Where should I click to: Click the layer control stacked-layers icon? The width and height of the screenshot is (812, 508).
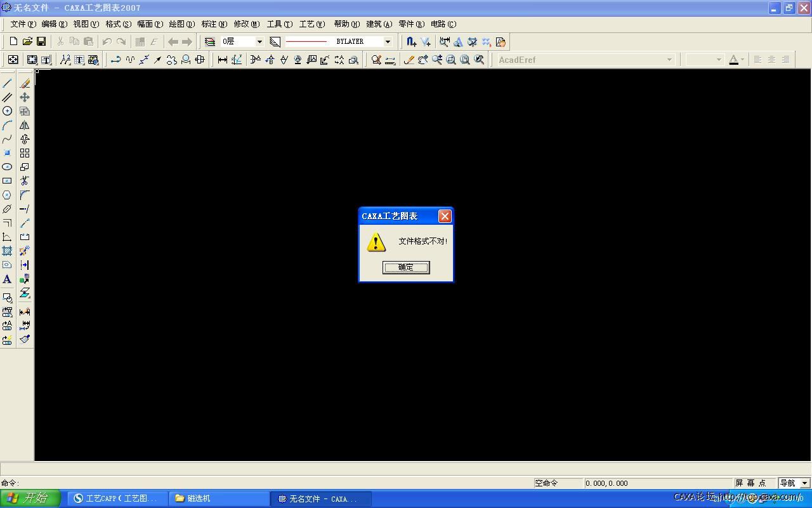tap(210, 42)
